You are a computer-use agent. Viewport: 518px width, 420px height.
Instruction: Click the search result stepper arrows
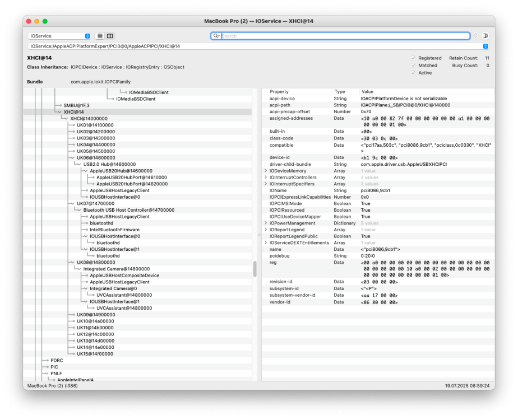click(x=476, y=36)
